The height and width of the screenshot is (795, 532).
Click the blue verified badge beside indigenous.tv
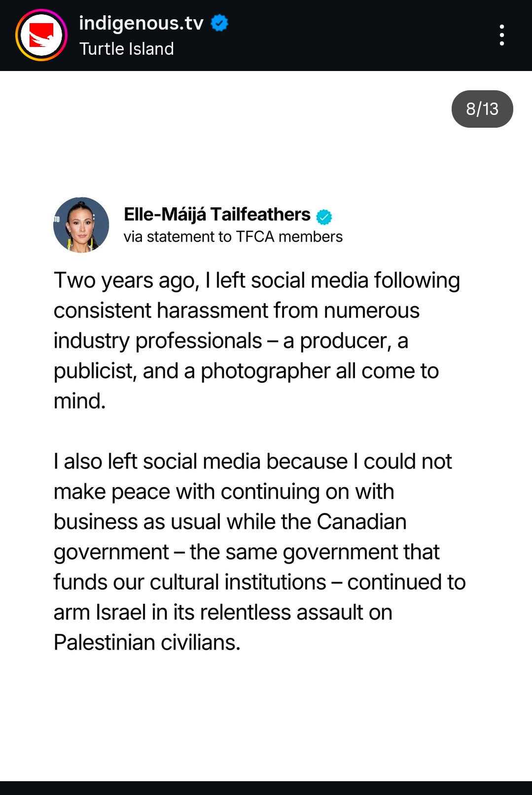(219, 23)
